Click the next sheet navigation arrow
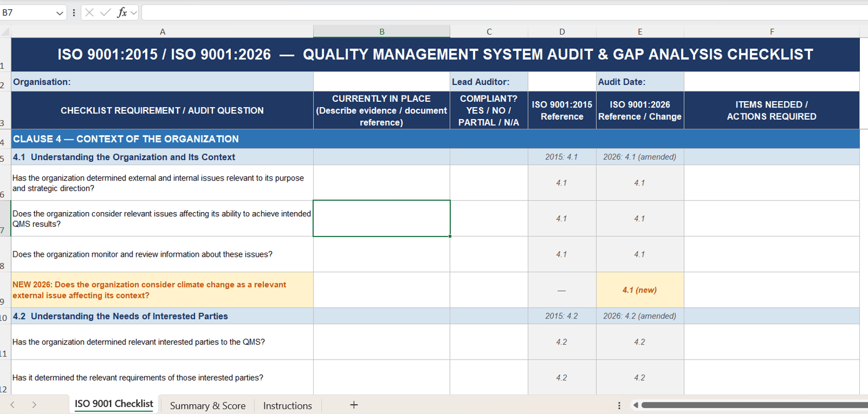The height and width of the screenshot is (414, 868). (x=34, y=405)
